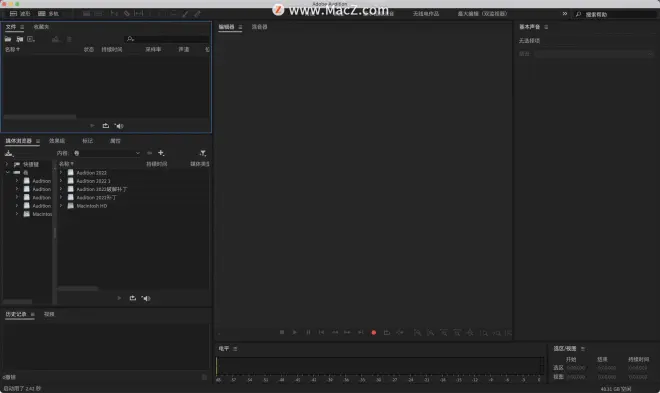Switch to the 效果组 Effects Rack tab
The width and height of the screenshot is (660, 393).
pos(57,141)
